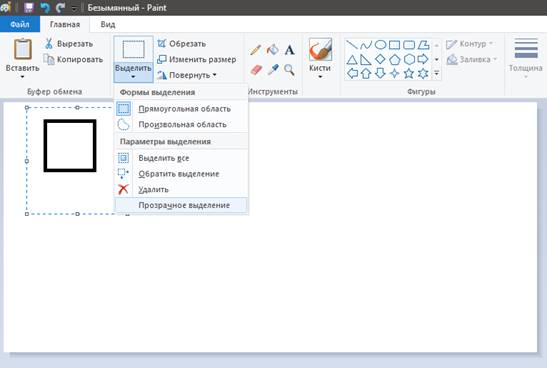Choose the up arrow shape
This screenshot has width=547, height=368.
(x=366, y=74)
